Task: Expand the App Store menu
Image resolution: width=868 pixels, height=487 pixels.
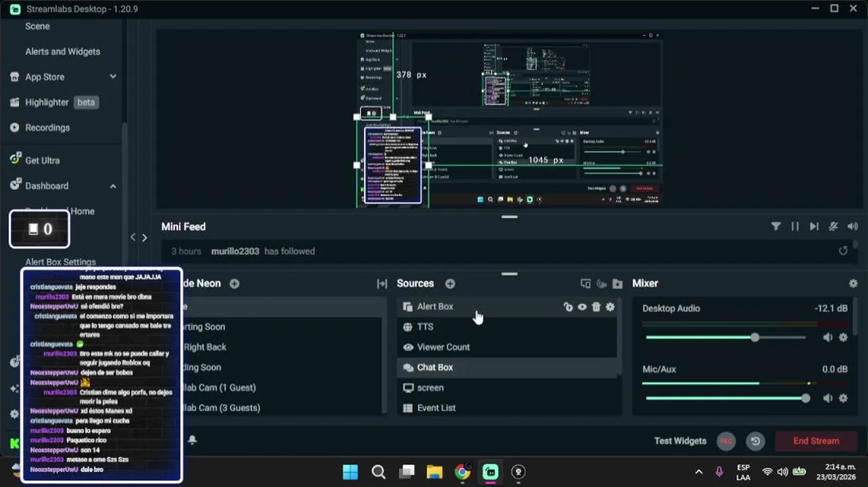Action: click(113, 77)
